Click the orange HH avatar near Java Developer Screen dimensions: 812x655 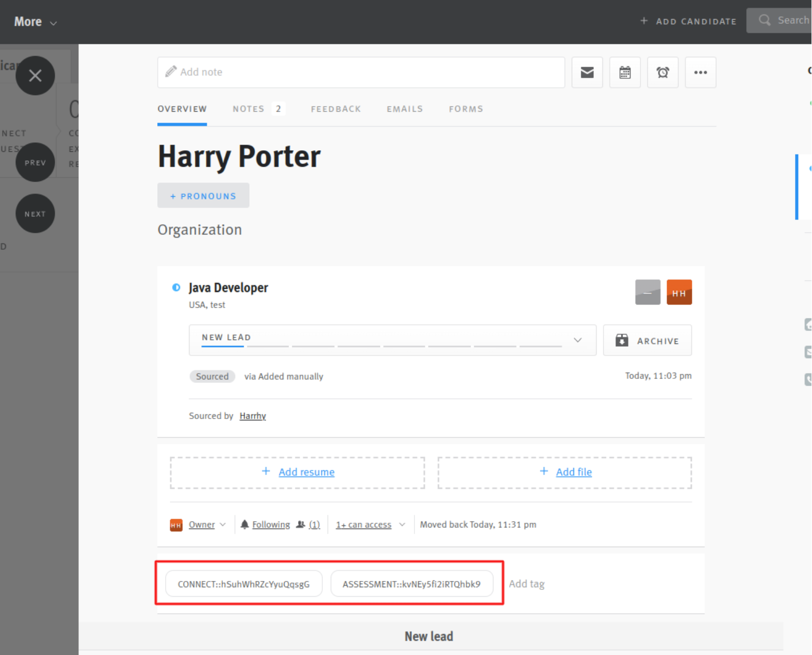[x=679, y=292]
